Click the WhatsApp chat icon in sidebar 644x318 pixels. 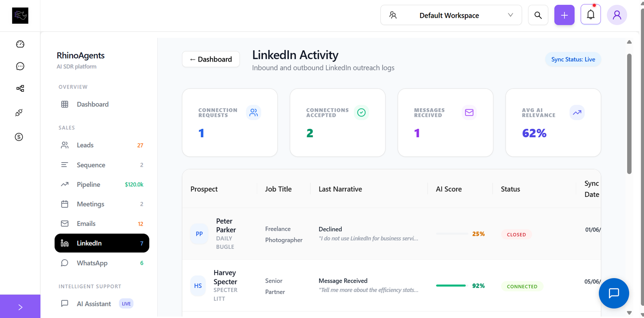(x=64, y=263)
